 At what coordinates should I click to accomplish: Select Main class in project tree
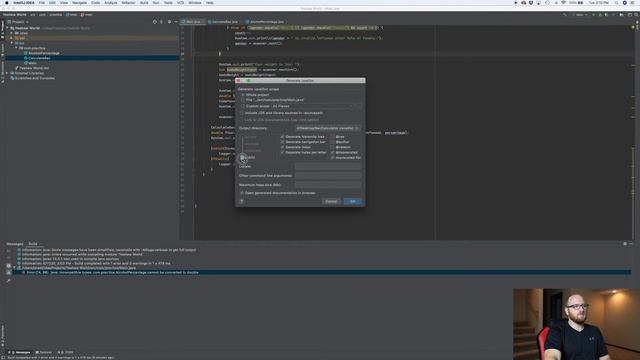(x=31, y=63)
